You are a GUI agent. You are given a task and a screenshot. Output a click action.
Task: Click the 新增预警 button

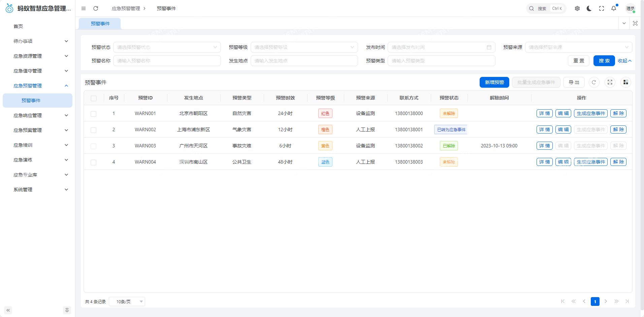pos(494,82)
